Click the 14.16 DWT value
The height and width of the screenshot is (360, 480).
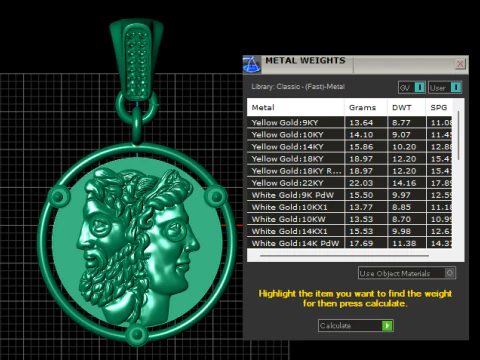[x=404, y=183]
